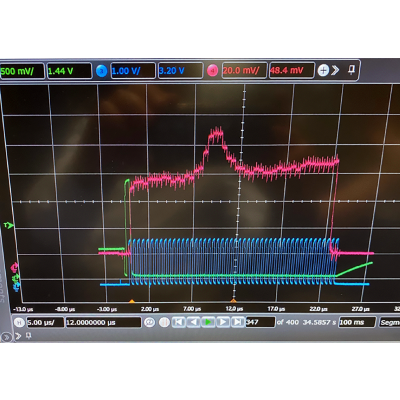Image resolution: width=400 pixels, height=400 pixels.
Task: Jump to the last segment
Action: click(x=237, y=322)
